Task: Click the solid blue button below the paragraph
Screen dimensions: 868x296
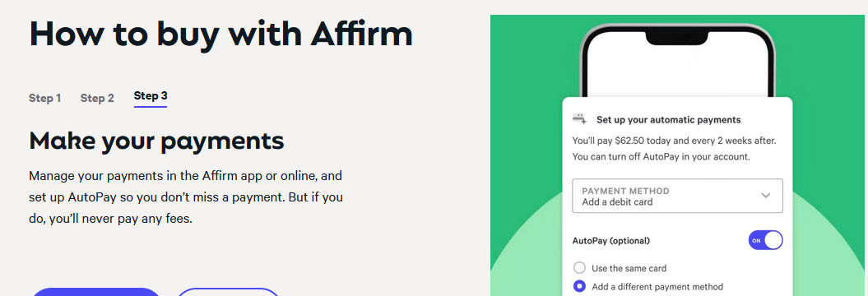Action: click(x=95, y=292)
